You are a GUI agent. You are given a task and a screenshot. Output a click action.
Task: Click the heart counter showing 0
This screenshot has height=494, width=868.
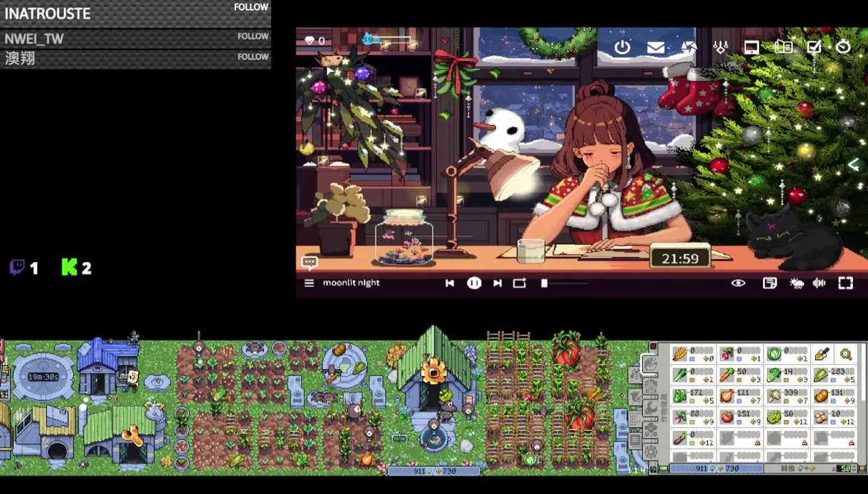click(x=315, y=41)
